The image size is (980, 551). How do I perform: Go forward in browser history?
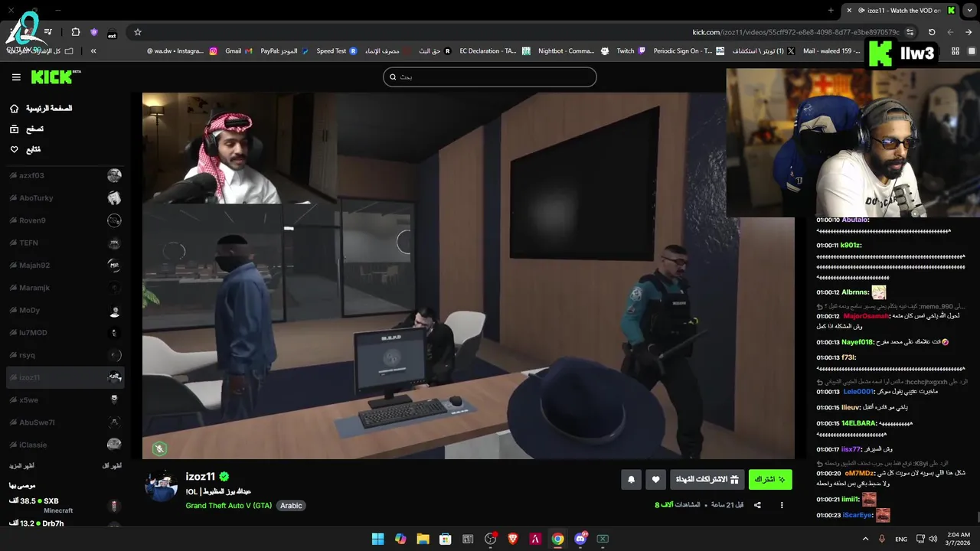point(950,32)
